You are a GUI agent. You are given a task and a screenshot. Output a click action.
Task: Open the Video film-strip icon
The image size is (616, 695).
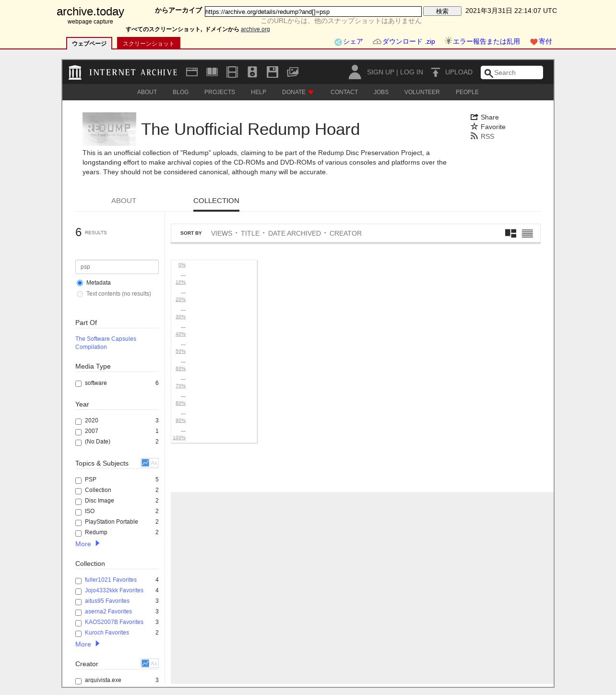[x=232, y=72]
